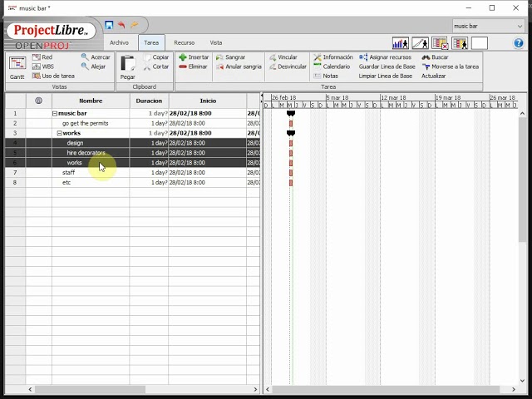Screen dimensions: 532x399
Task: Select the Tarea tab
Action: pos(151,42)
